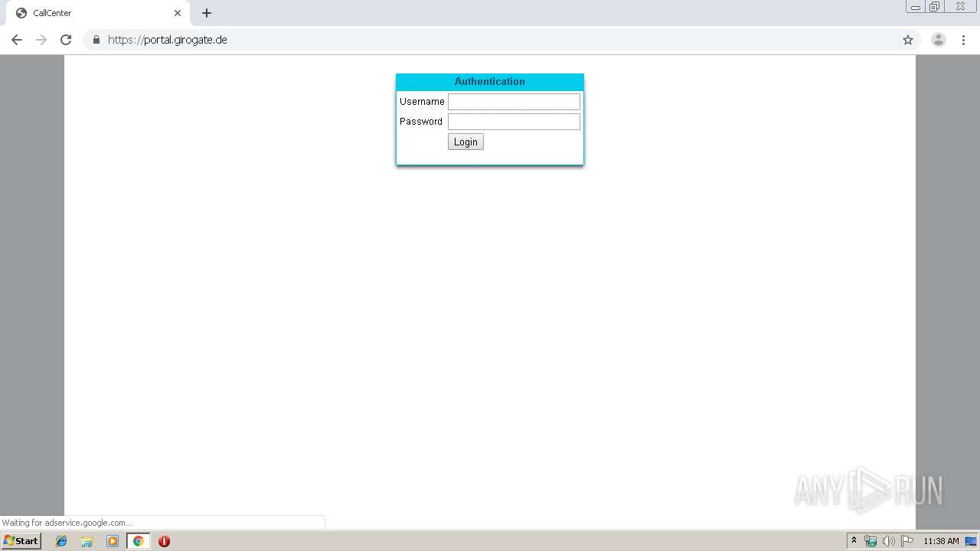Select the CallCenter tab
This screenshot has height=551, width=980.
(x=98, y=13)
